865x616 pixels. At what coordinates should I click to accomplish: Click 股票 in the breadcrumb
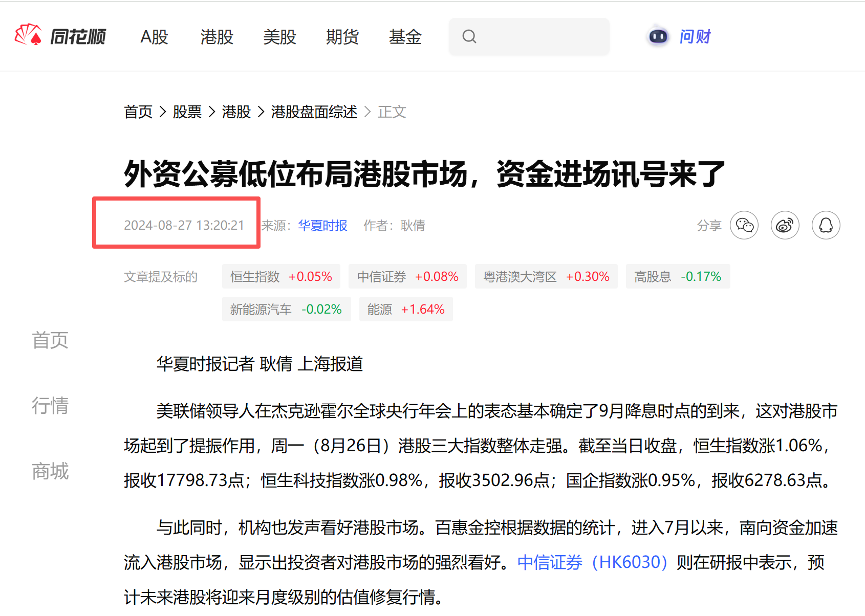[187, 112]
